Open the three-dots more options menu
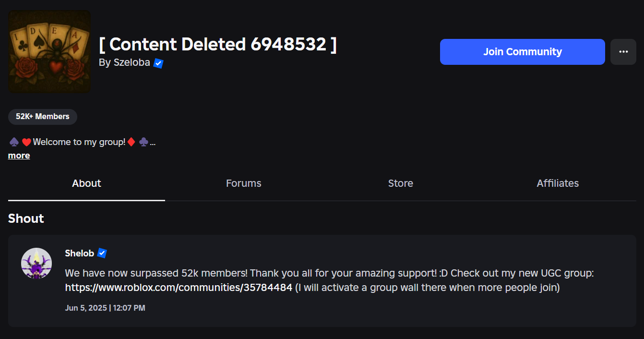 pos(623,52)
